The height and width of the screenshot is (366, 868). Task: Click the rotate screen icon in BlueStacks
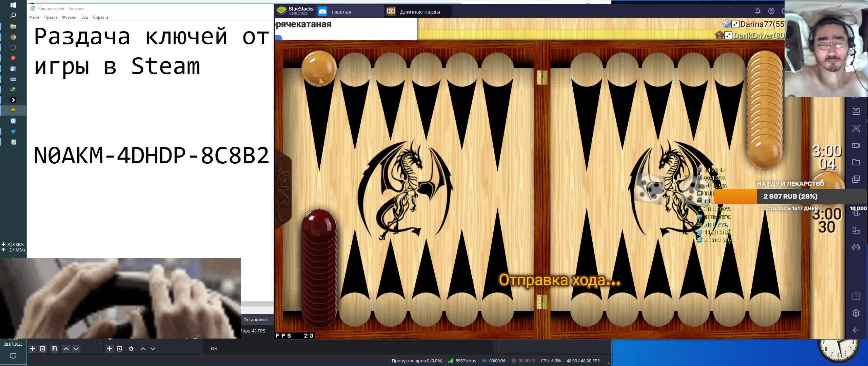pos(856,230)
